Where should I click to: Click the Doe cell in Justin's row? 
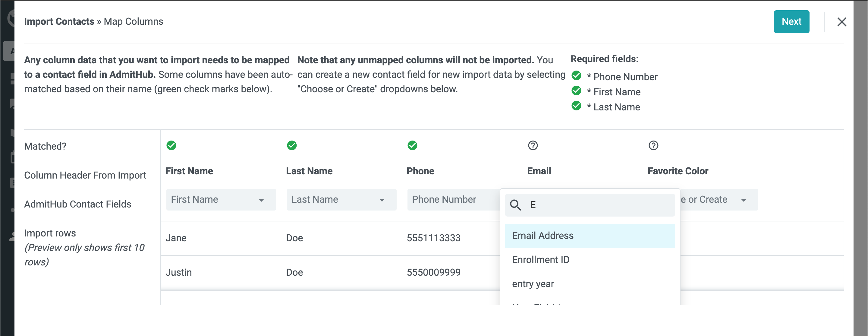[294, 273]
